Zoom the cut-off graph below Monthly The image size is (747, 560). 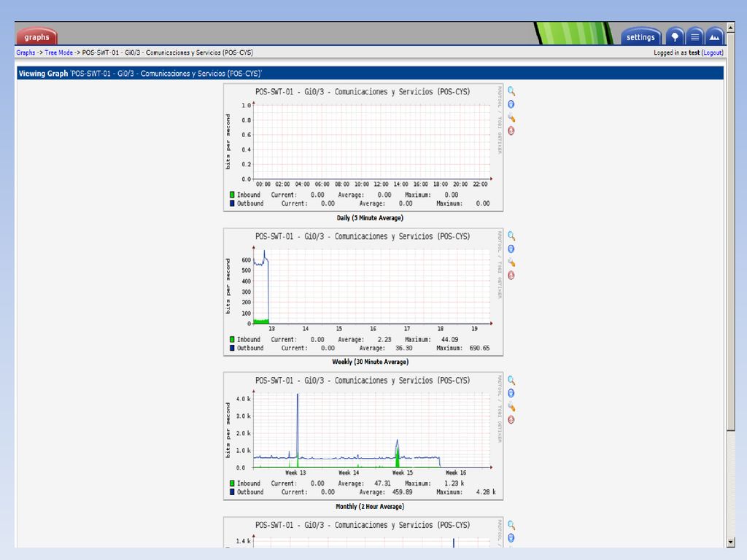coord(511,525)
